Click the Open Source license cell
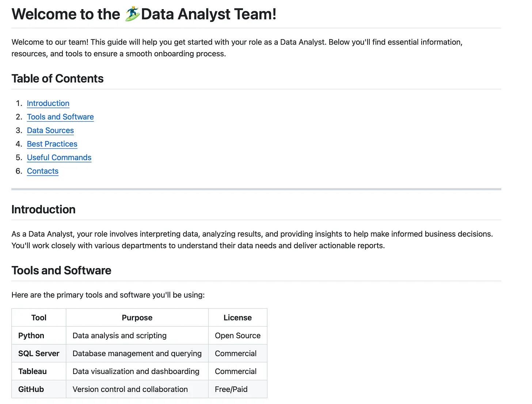 click(237, 335)
